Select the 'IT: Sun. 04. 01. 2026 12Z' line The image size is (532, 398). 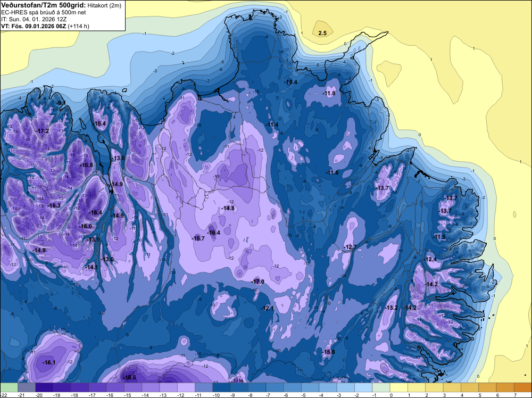tap(34, 19)
